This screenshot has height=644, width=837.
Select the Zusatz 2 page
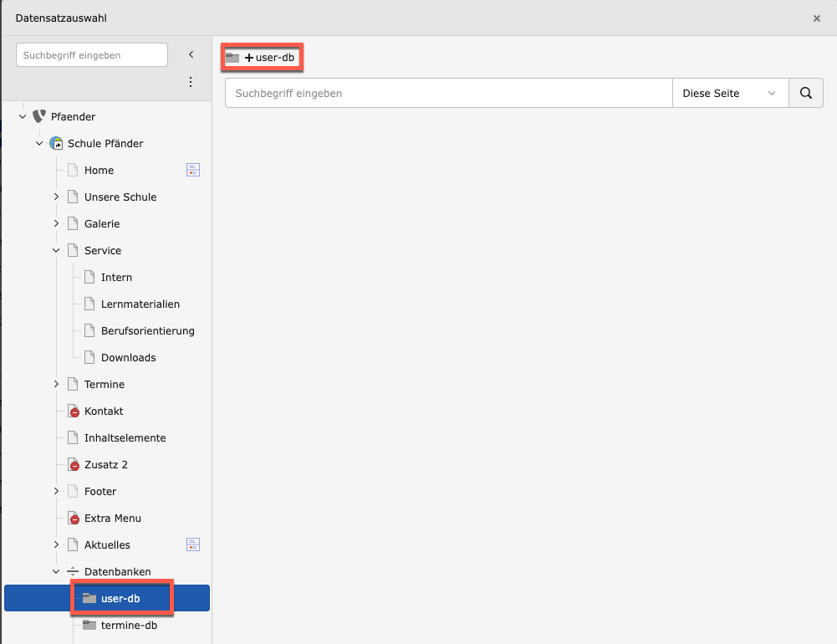click(x=105, y=464)
